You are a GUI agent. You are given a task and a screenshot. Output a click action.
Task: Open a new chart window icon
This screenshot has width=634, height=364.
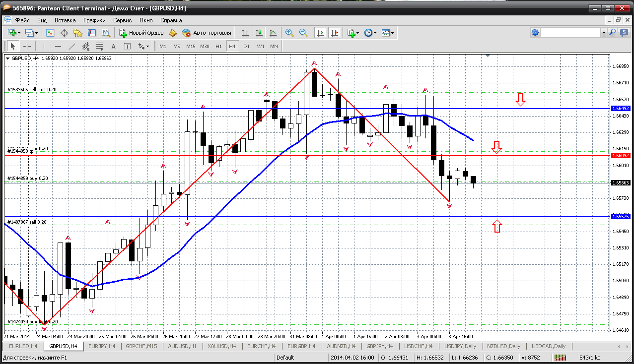[x=11, y=33]
